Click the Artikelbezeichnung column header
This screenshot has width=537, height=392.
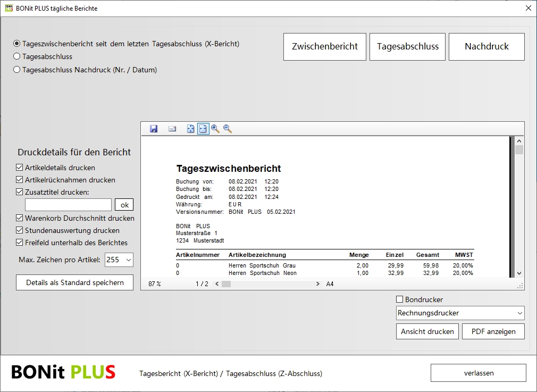pyautogui.click(x=257, y=255)
